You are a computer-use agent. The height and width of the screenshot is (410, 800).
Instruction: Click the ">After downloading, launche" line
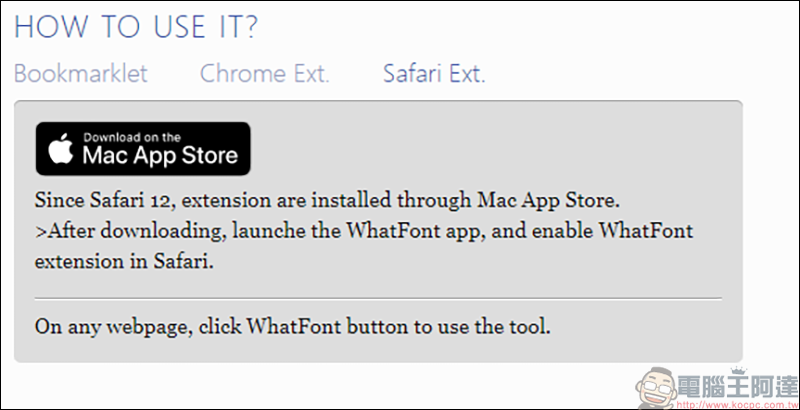pos(364,231)
